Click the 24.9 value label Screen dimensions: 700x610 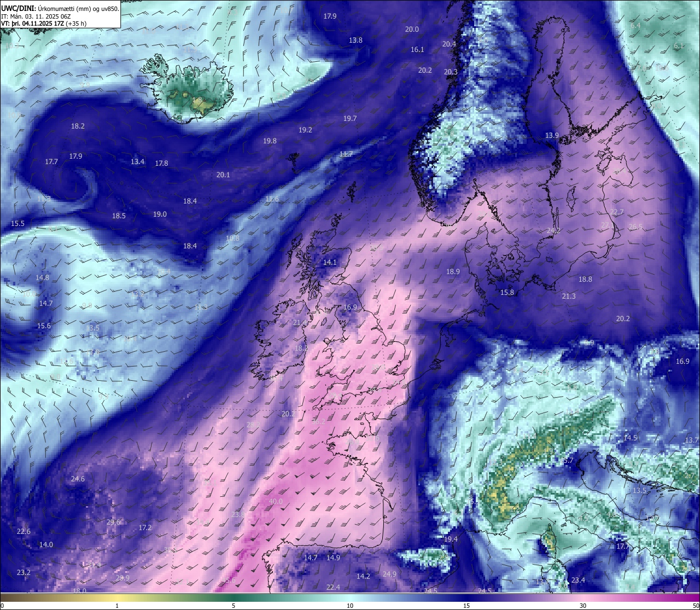[x=389, y=574]
